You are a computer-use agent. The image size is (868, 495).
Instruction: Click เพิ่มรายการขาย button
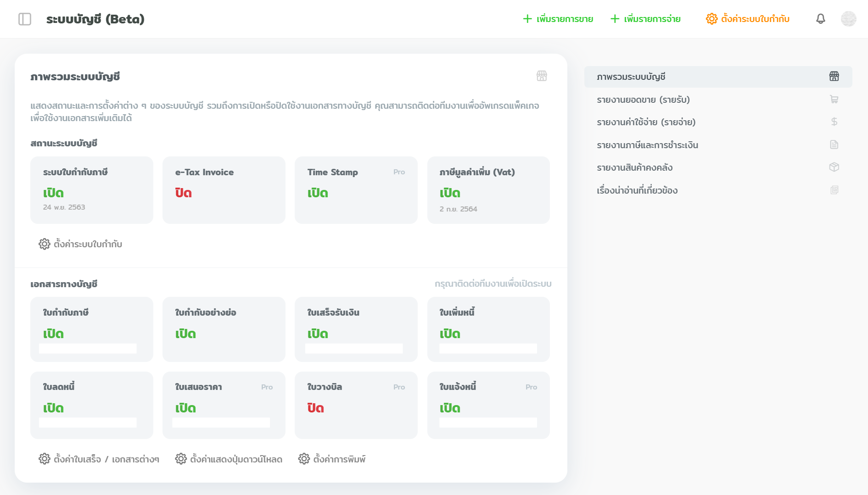[x=558, y=19]
